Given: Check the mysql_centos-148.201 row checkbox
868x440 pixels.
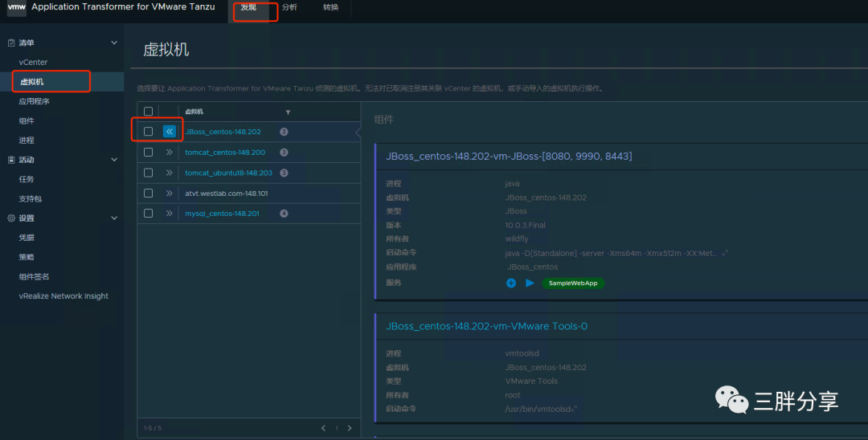Looking at the screenshot, I should pos(149,214).
